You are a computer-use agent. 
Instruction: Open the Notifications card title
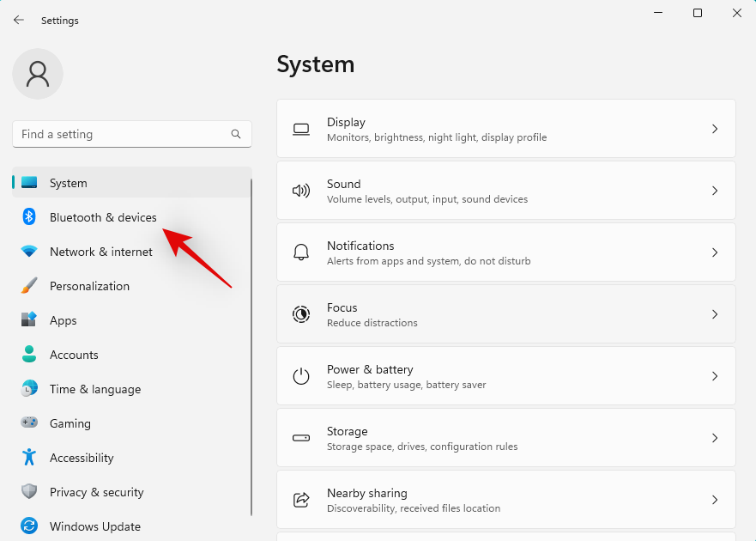tap(360, 246)
